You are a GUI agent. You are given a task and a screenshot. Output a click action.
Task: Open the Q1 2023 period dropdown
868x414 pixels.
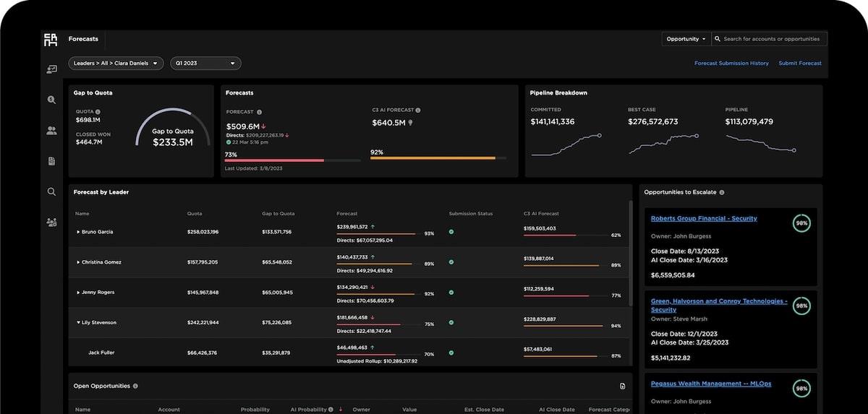coord(205,64)
